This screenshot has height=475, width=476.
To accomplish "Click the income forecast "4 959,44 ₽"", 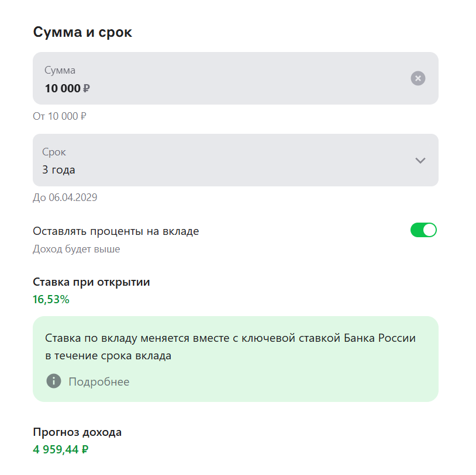I will [x=60, y=450].
